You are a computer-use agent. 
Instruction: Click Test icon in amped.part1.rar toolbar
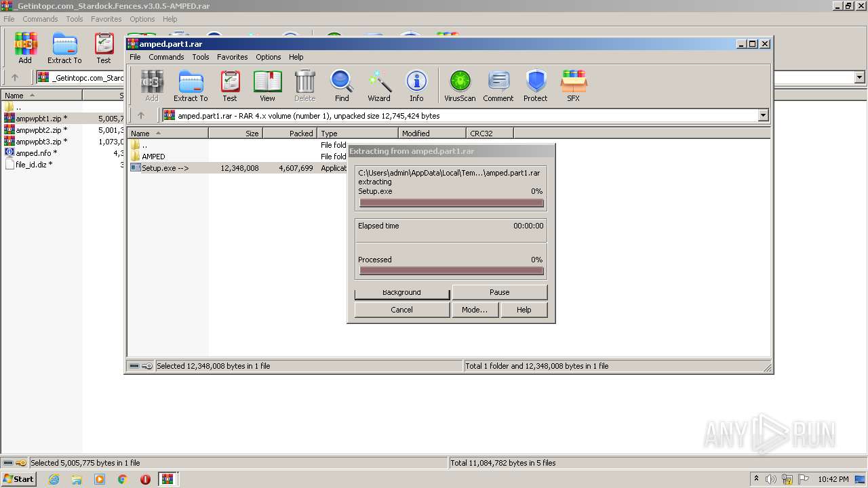coord(230,86)
